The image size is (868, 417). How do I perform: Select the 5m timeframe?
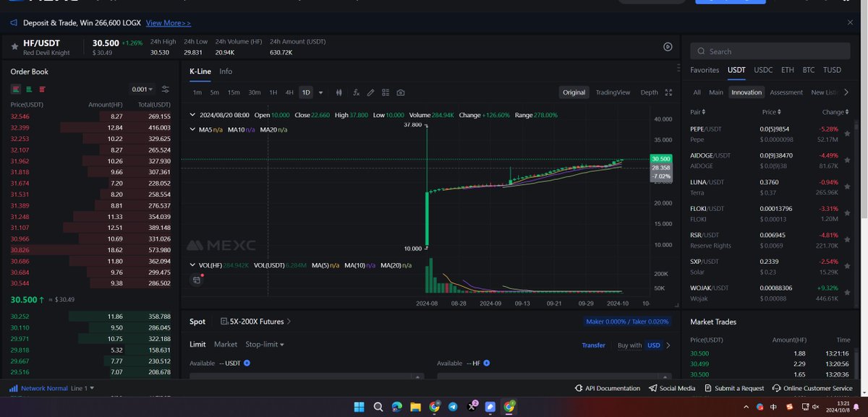(x=215, y=93)
